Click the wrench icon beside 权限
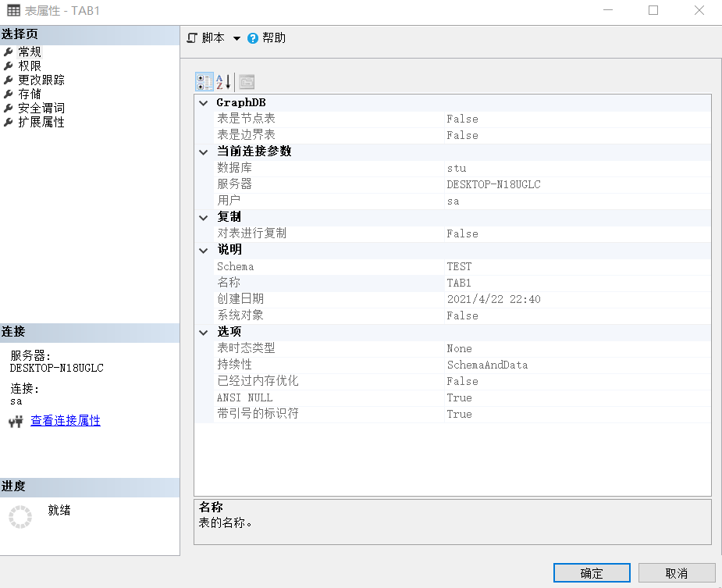The height and width of the screenshot is (588, 722). coord(9,66)
